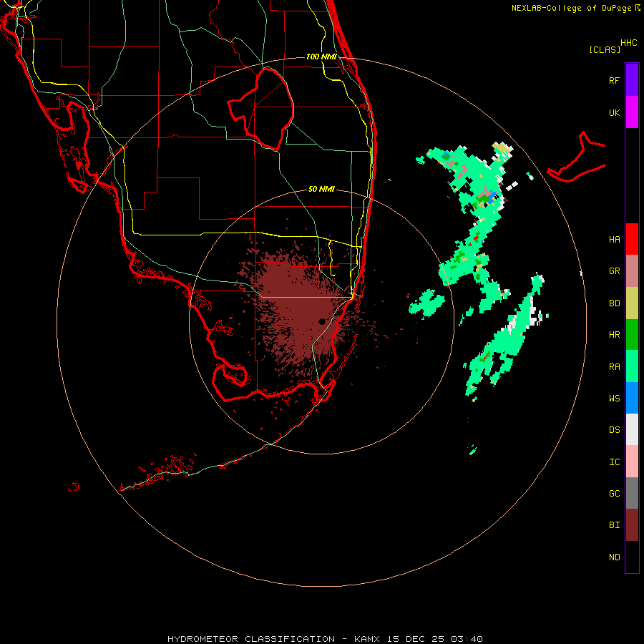Click the RA legend label
Screen dimensions: 644x644
click(x=614, y=366)
